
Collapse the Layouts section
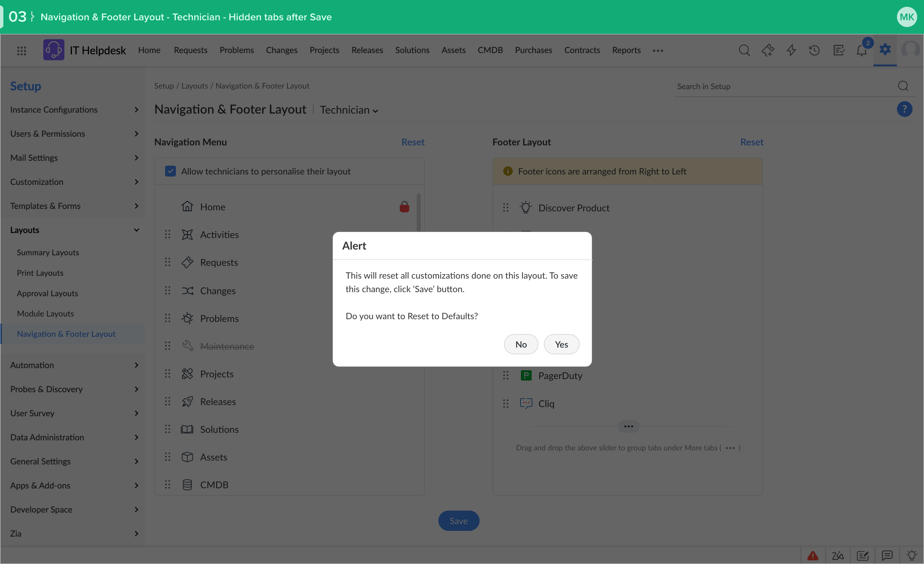click(x=74, y=230)
